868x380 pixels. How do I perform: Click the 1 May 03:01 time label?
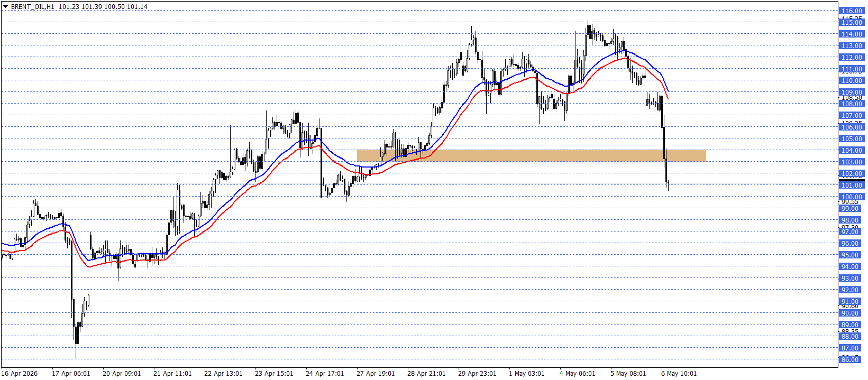(526, 373)
